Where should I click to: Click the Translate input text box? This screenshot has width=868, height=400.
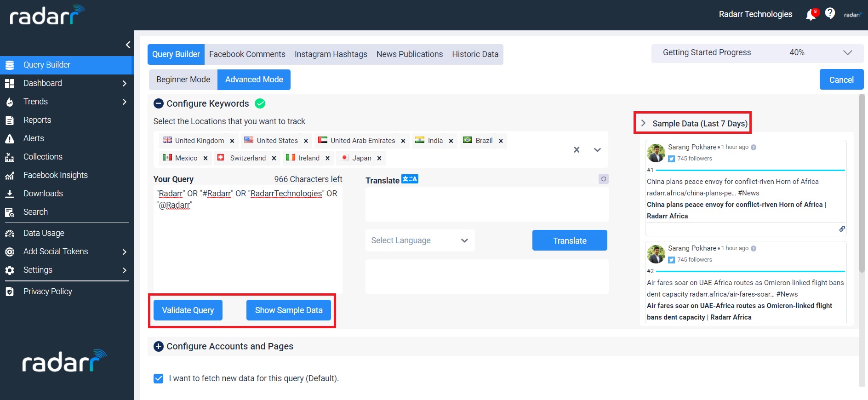coord(487,205)
